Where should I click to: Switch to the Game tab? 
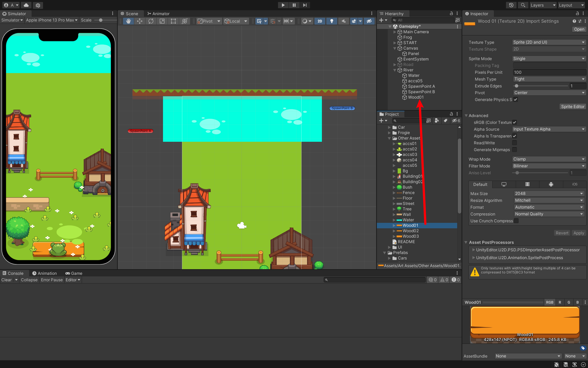click(74, 273)
